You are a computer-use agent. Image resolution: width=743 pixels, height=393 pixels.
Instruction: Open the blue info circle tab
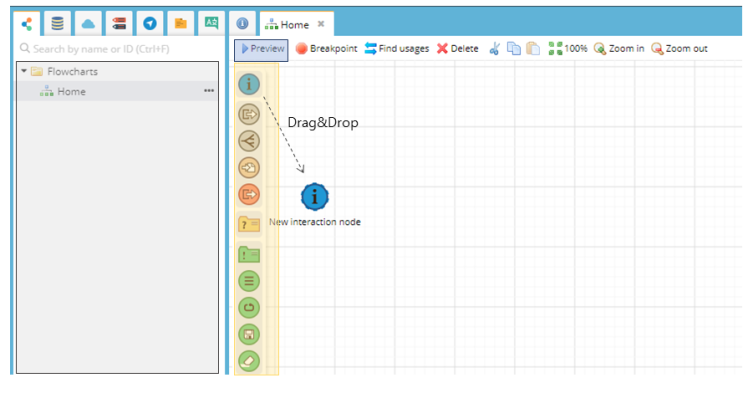[x=242, y=24]
